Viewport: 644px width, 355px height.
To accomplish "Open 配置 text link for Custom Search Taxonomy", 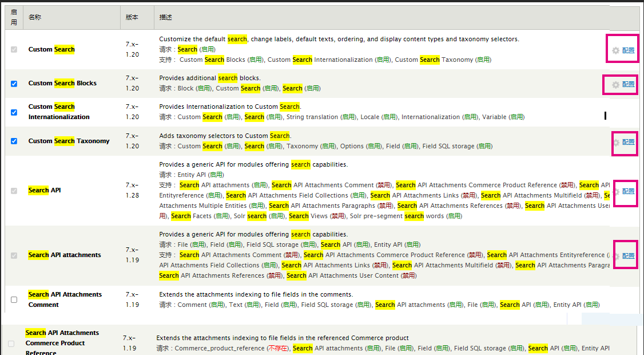I will [x=628, y=143].
